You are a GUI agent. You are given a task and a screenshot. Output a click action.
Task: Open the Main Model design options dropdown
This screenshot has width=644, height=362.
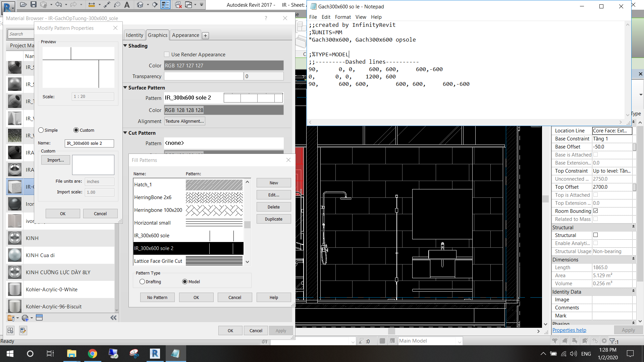pyautogui.click(x=460, y=341)
